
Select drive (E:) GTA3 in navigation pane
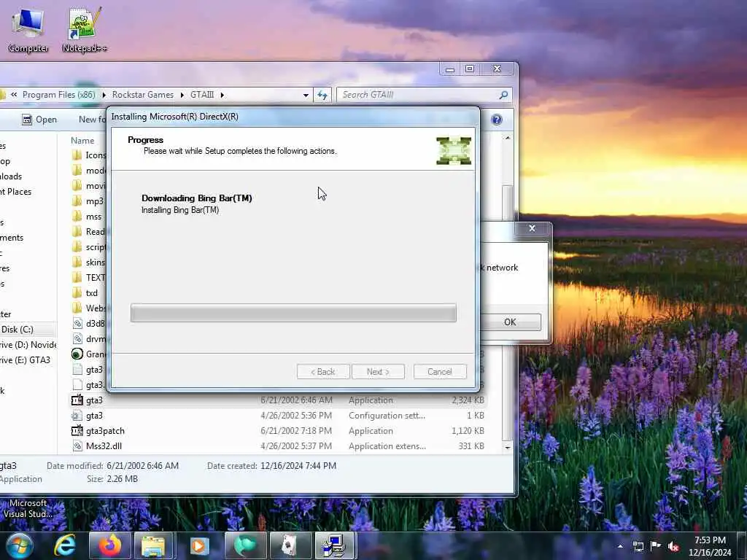26,360
